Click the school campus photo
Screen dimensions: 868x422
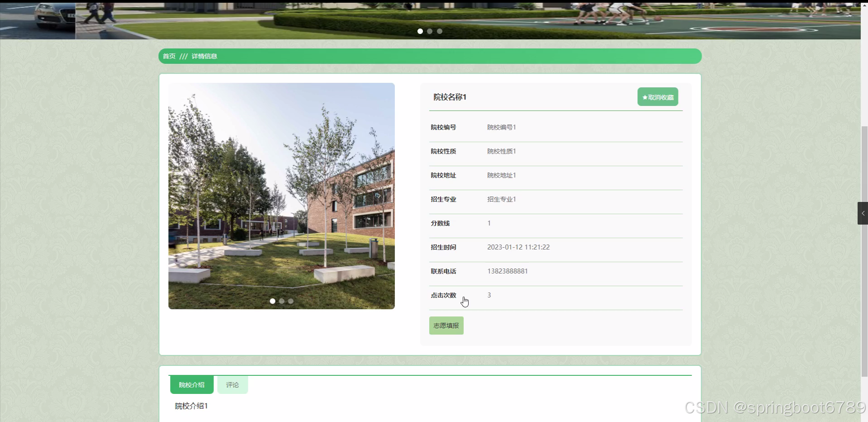point(281,196)
